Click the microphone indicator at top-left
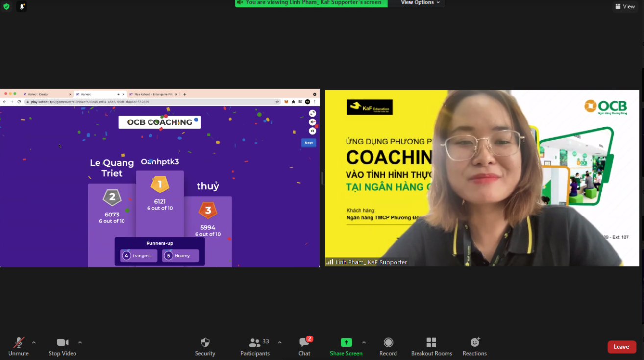The width and height of the screenshot is (644, 360). tap(22, 6)
